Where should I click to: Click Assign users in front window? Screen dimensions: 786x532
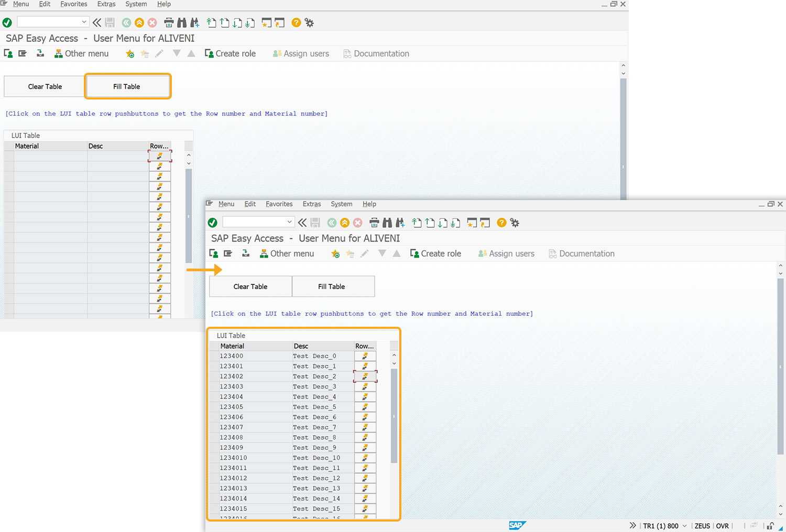506,253
